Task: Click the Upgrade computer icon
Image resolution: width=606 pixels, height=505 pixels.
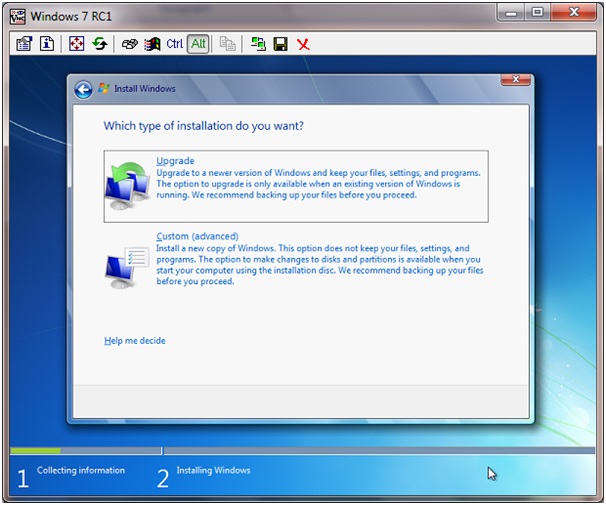Action: [128, 185]
